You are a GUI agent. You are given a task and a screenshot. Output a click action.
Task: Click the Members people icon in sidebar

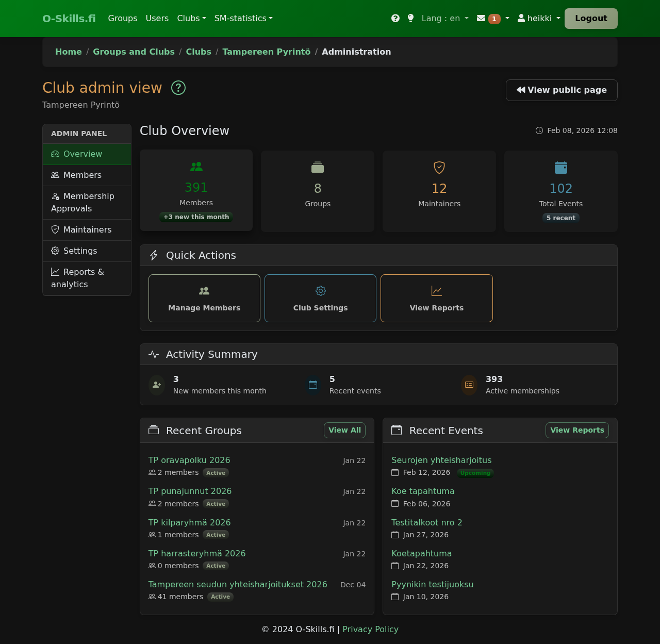(55, 175)
